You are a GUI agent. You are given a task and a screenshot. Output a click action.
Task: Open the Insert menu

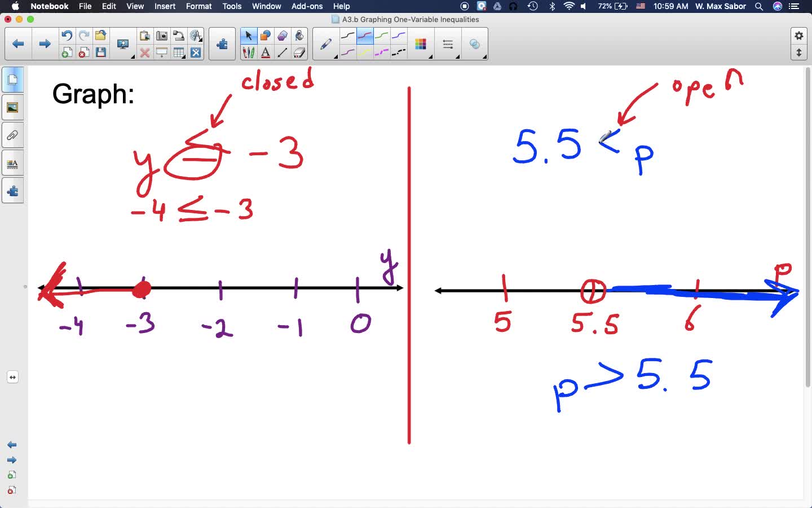[x=165, y=6]
